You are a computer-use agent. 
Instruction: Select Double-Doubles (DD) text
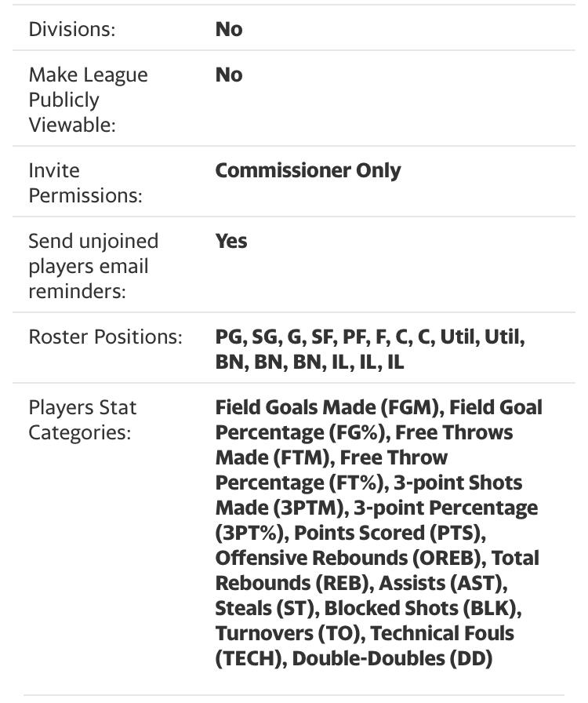pos(392,658)
